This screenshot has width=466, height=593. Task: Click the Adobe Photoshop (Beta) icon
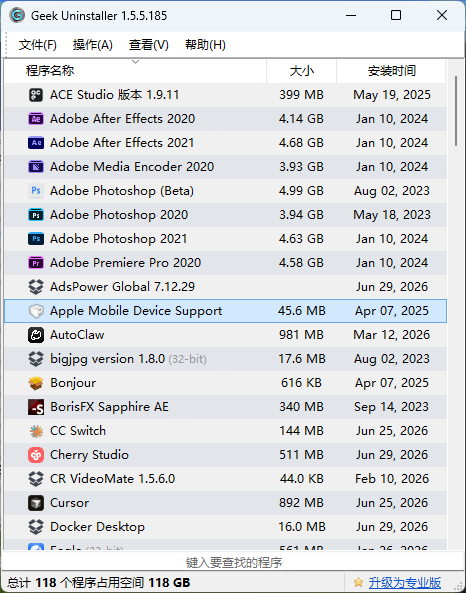tap(36, 191)
